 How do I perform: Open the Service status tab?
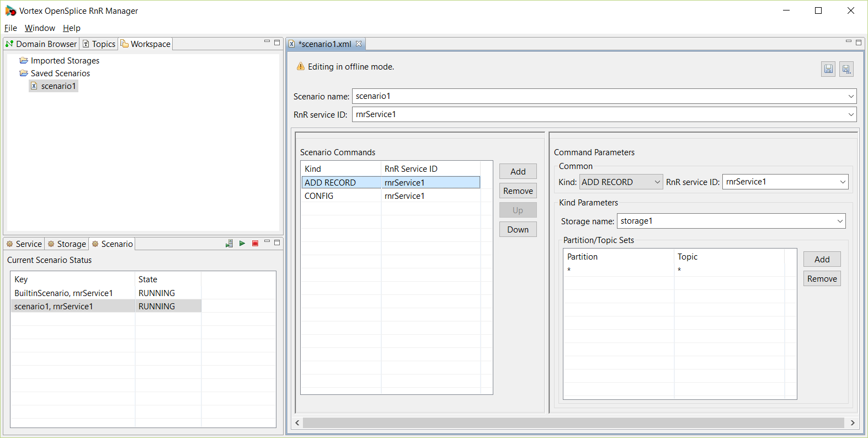click(24, 244)
